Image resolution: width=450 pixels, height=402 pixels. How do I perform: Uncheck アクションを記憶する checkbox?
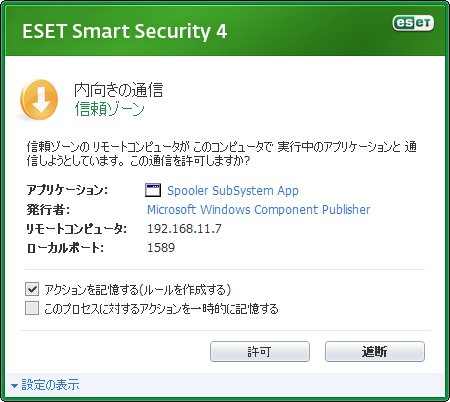[32, 289]
